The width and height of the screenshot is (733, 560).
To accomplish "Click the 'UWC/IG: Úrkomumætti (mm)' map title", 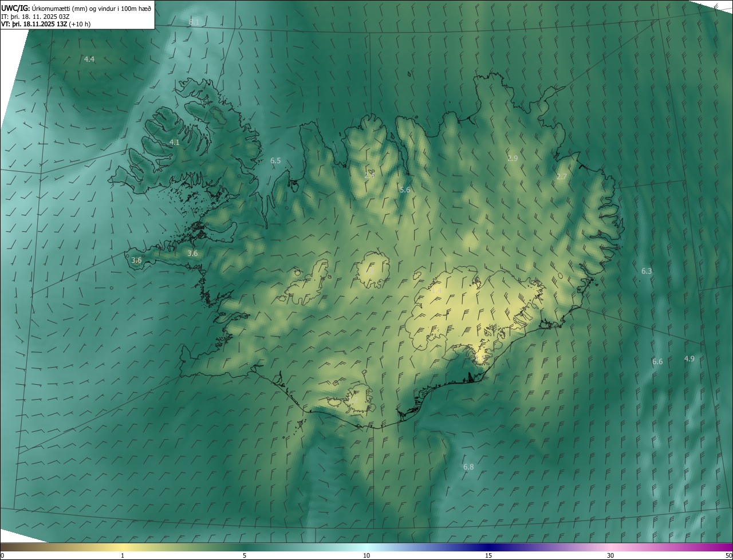I will pos(76,8).
